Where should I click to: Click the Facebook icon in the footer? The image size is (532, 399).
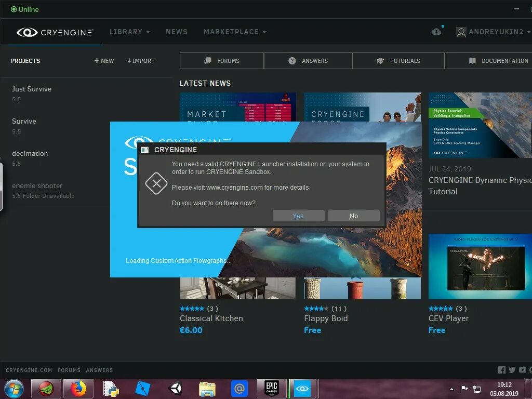click(x=502, y=370)
